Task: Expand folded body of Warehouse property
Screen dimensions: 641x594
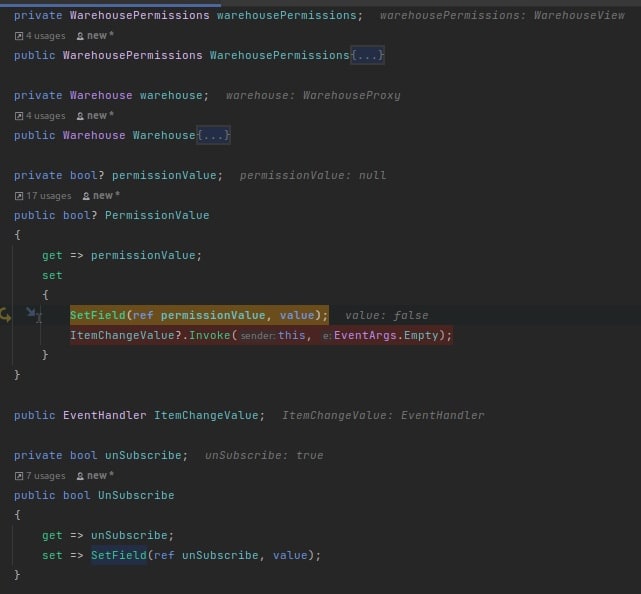Action: (213, 135)
